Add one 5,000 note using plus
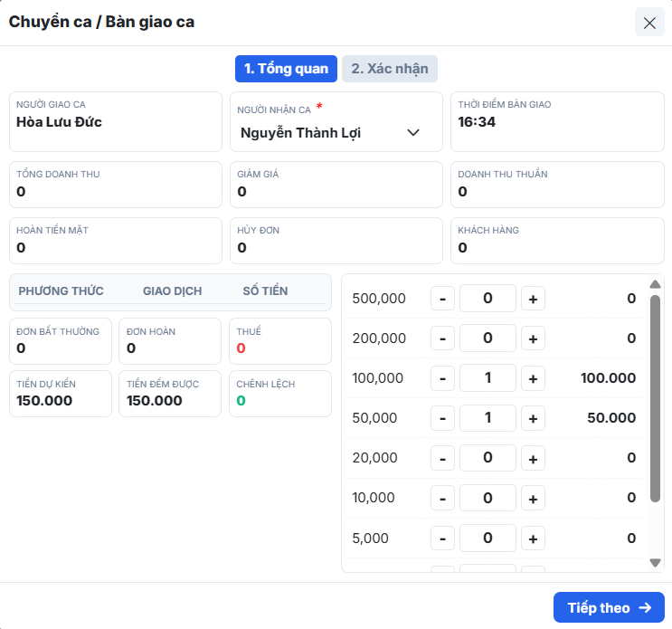This screenshot has width=672, height=629. pos(533,538)
